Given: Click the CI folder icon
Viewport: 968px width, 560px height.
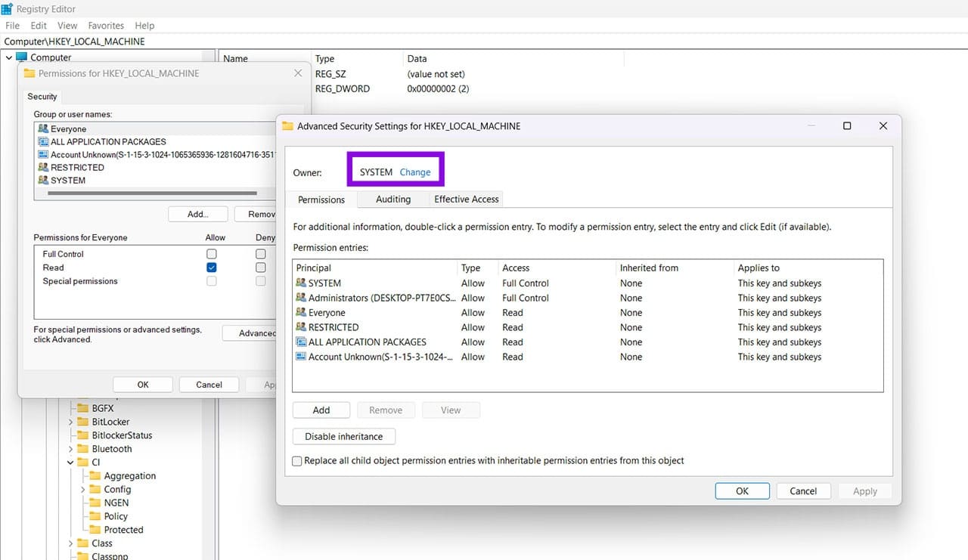Looking at the screenshot, I should click(83, 463).
